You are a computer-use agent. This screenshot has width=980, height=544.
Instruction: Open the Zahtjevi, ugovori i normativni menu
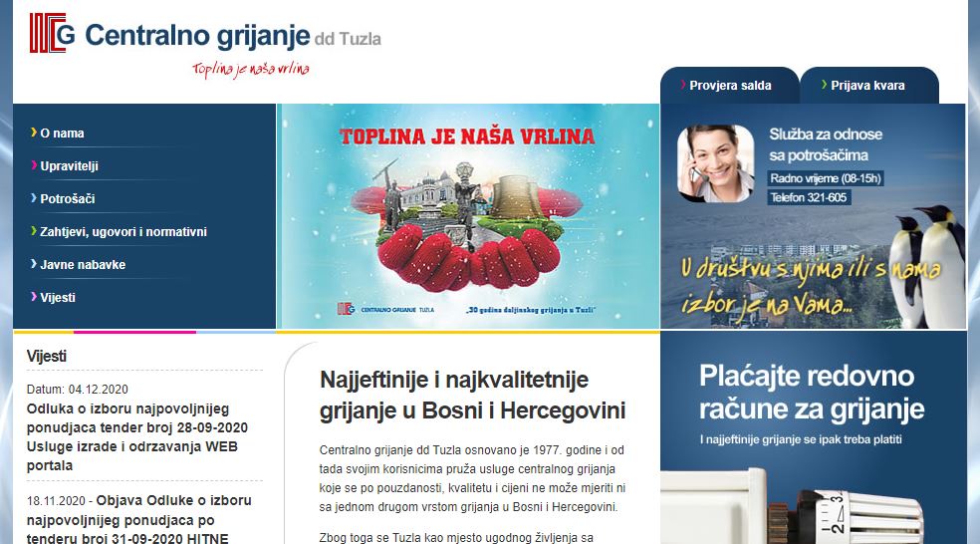123,232
